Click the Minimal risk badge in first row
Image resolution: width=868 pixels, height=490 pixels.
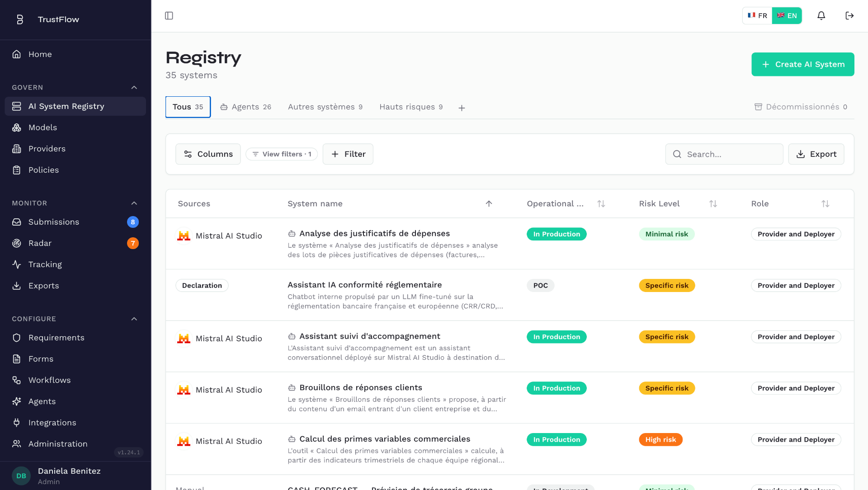pos(666,234)
